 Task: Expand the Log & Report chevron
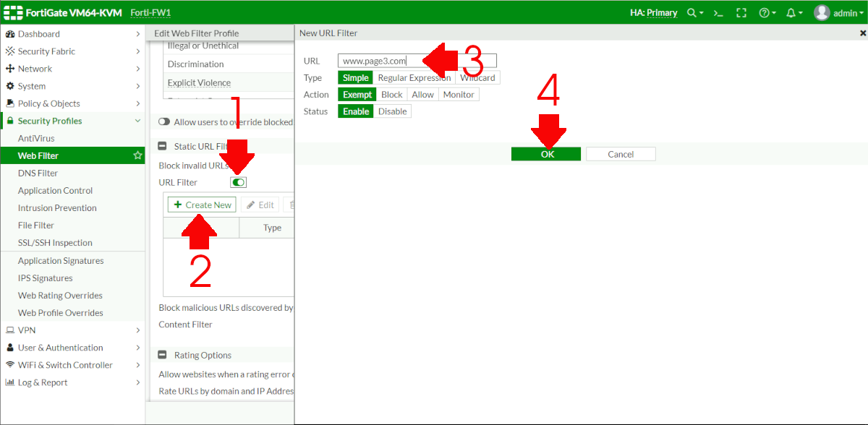[137, 382]
